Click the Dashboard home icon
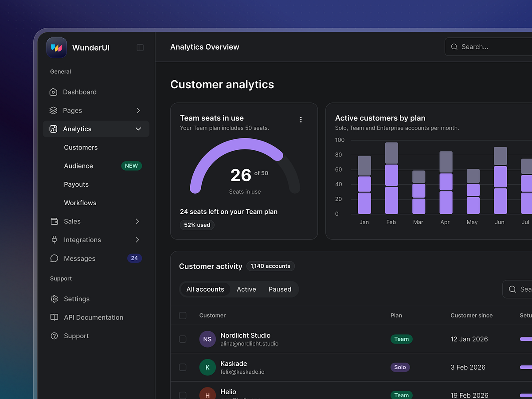The height and width of the screenshot is (399, 532). pos(53,92)
